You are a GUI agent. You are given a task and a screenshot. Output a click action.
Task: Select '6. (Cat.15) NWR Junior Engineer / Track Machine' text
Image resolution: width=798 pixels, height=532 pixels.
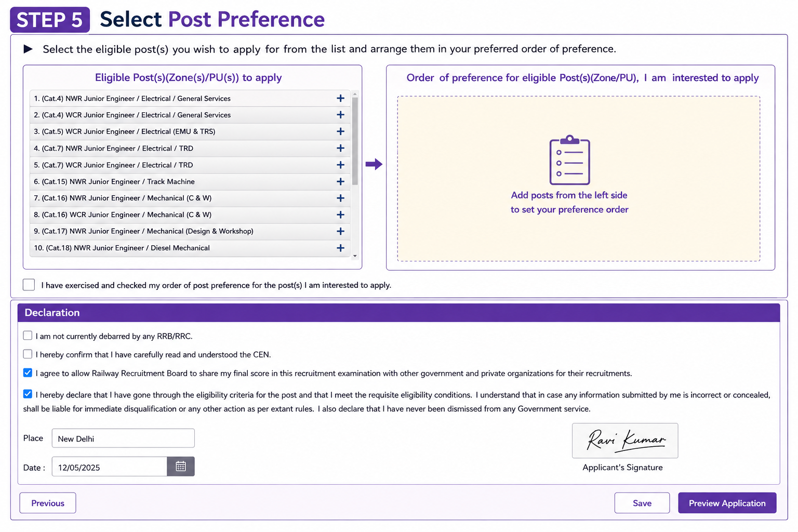(x=114, y=181)
